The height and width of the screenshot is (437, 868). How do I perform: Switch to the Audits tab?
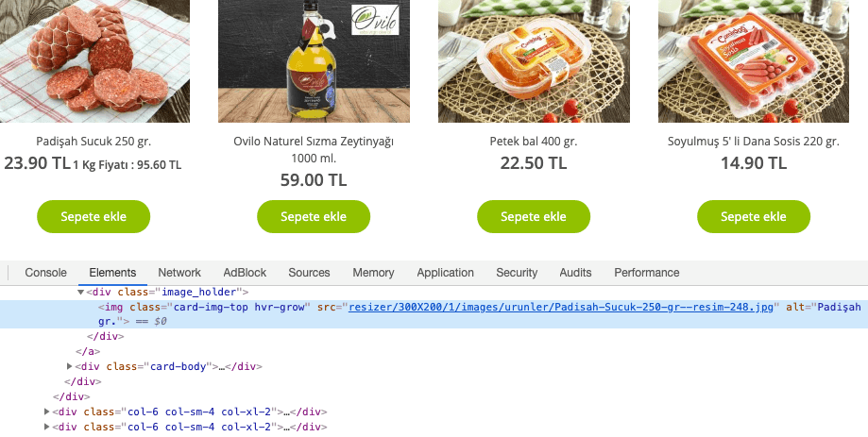point(575,273)
